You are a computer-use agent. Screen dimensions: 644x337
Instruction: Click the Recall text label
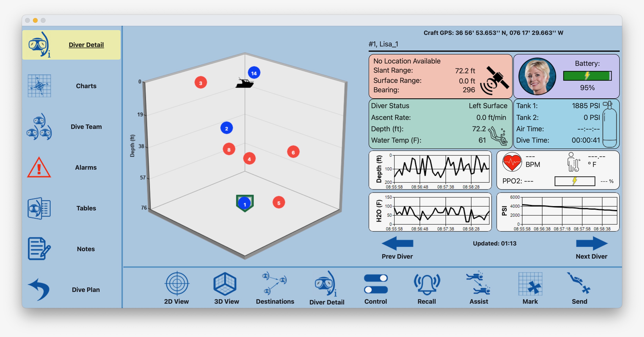pos(427,301)
